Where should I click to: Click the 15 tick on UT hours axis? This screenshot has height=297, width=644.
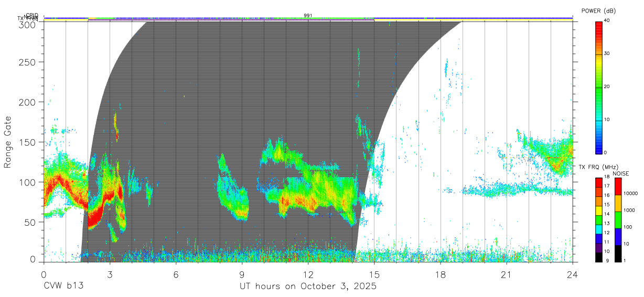[x=374, y=274]
